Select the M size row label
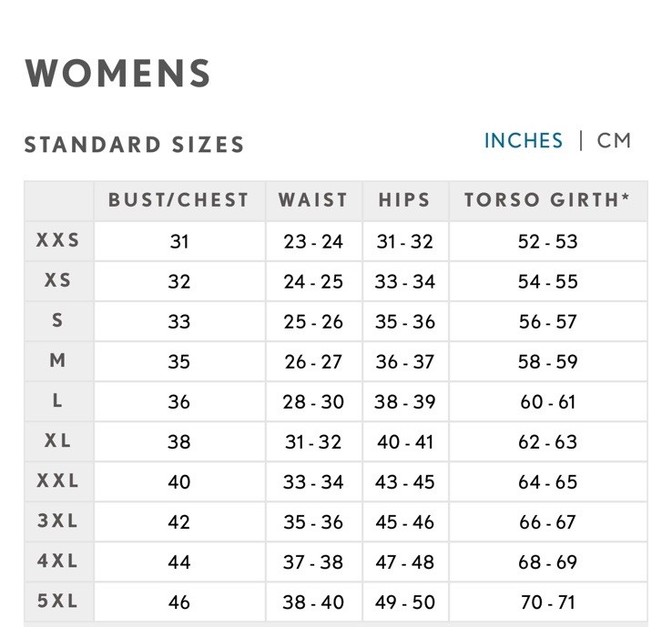The image size is (672, 627). coord(58,361)
